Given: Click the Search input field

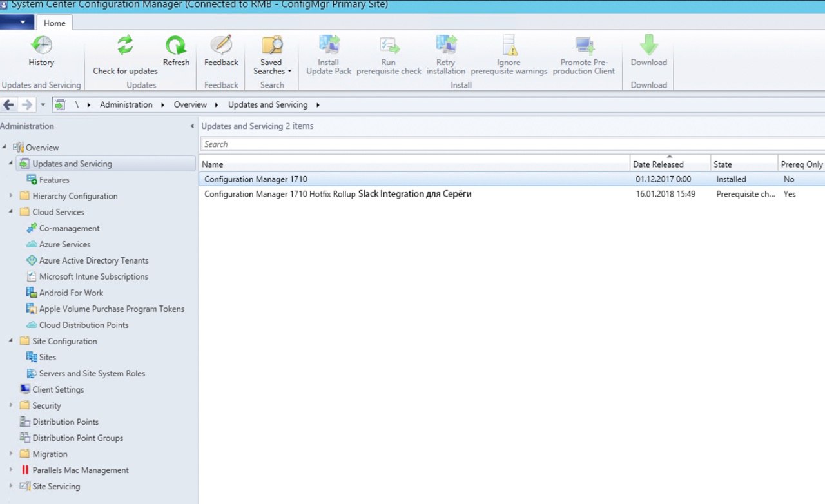Looking at the screenshot, I should point(512,144).
